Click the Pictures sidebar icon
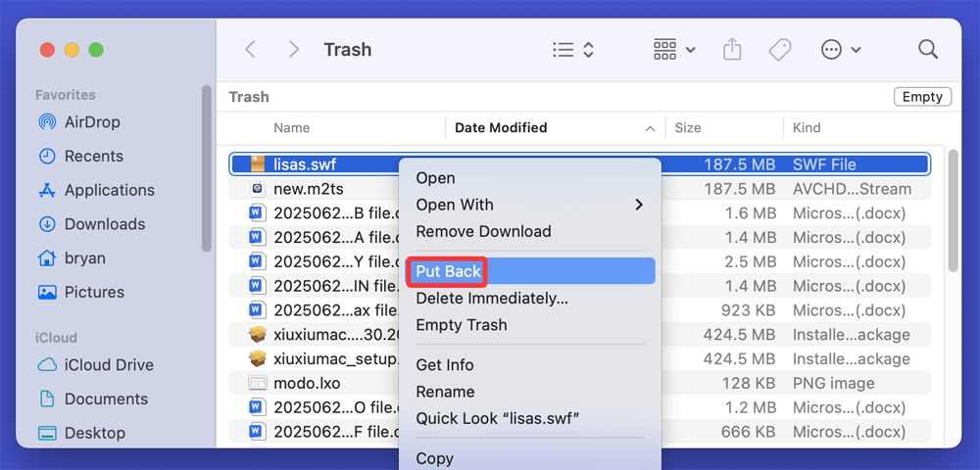980x470 pixels. pos(47,292)
